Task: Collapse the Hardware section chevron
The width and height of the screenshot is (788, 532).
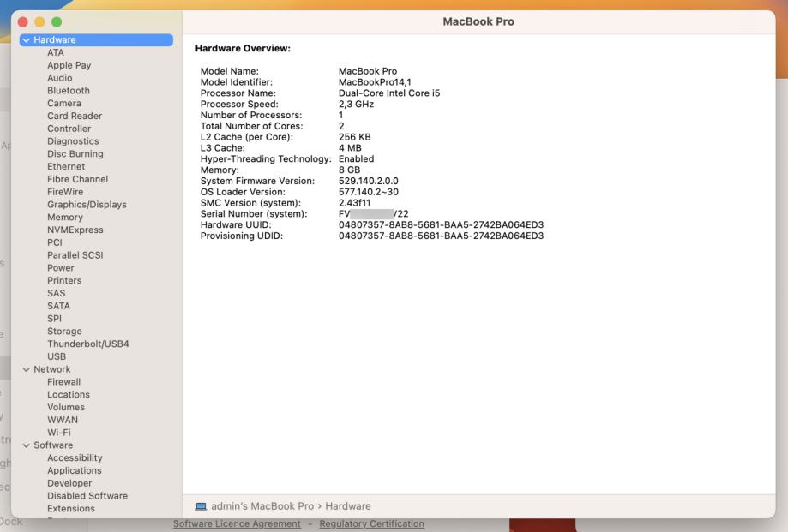Action: (x=26, y=40)
